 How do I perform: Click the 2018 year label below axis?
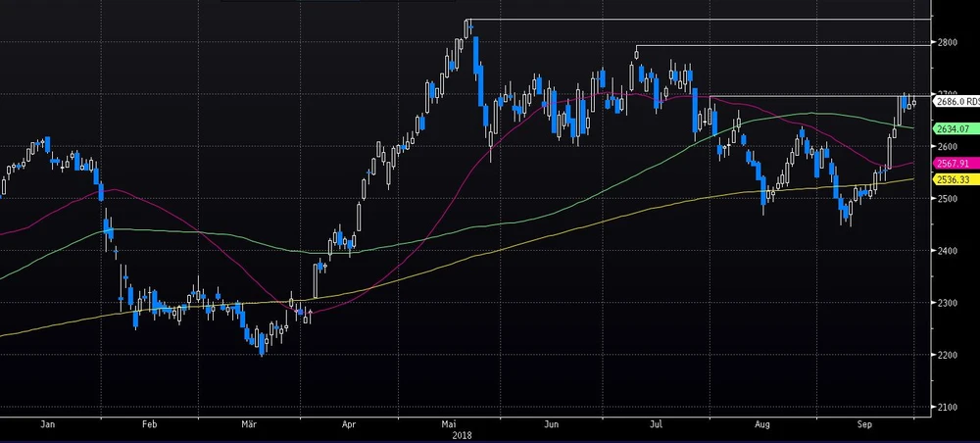click(x=450, y=437)
